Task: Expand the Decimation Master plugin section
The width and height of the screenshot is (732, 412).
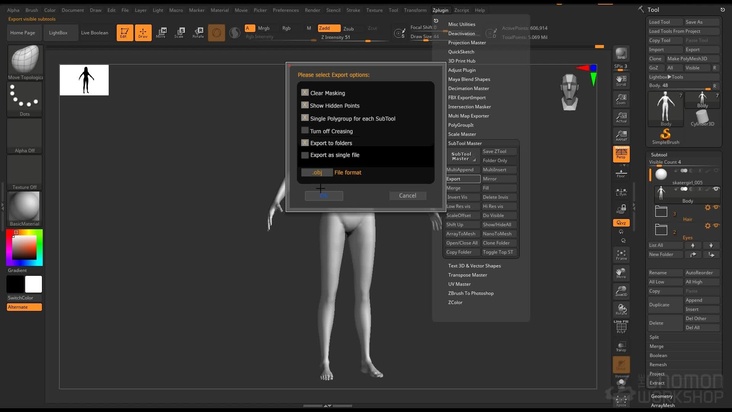Action: 468,88
